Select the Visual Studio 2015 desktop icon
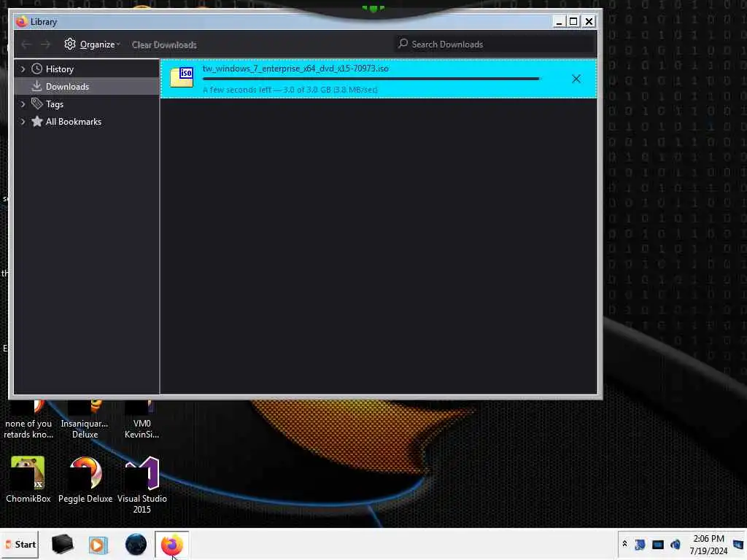The height and width of the screenshot is (560, 747). tap(142, 485)
